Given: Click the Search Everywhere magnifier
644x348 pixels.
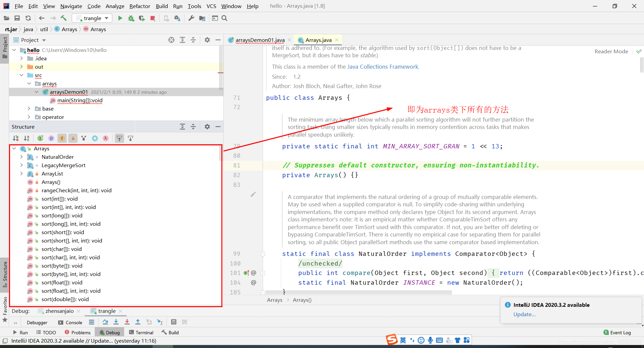Looking at the screenshot, I should (x=225, y=18).
